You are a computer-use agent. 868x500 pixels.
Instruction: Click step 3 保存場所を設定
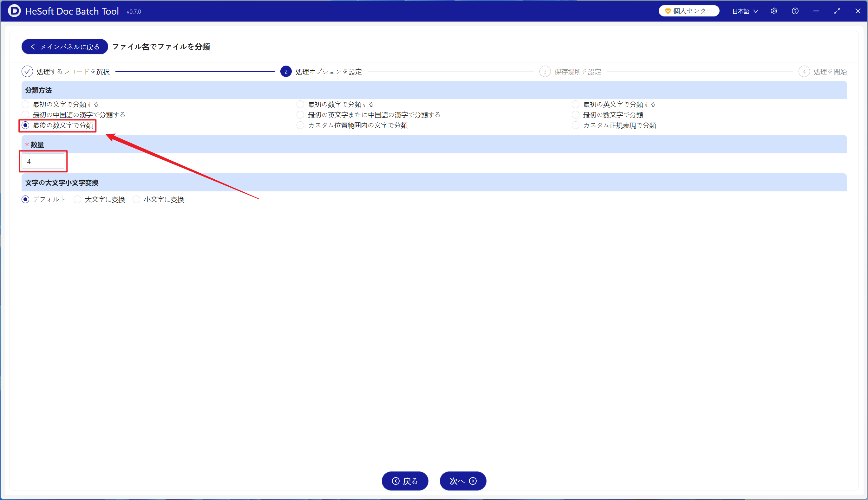(571, 72)
